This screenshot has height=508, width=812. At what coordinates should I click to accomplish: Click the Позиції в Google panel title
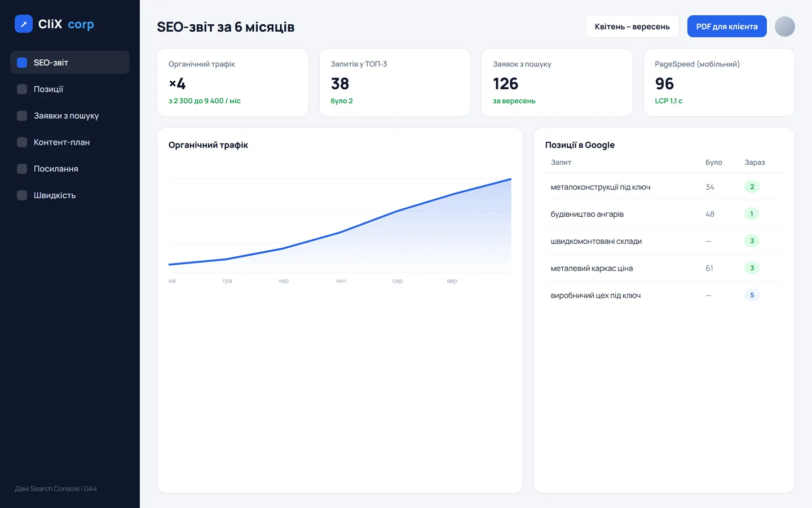click(580, 145)
